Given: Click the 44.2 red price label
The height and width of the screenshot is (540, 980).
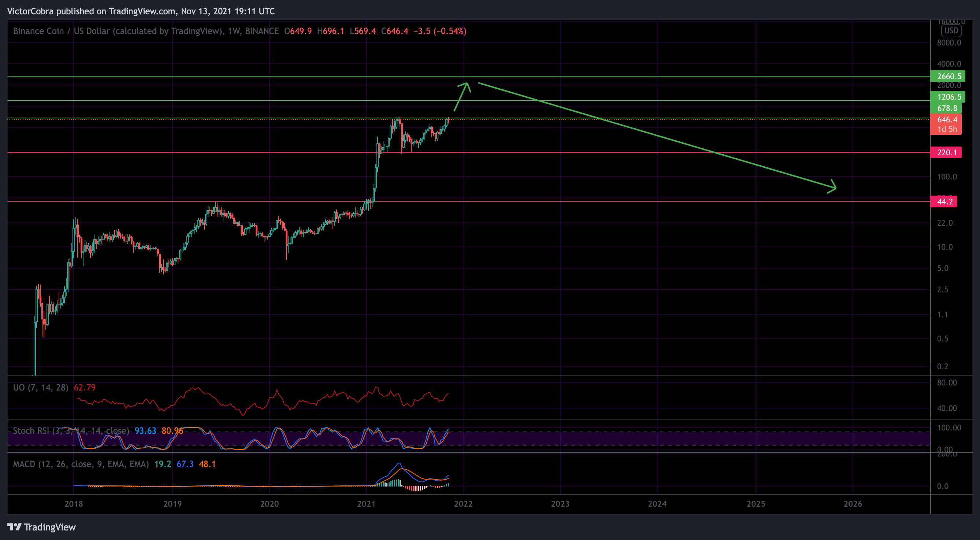Looking at the screenshot, I should pos(943,202).
